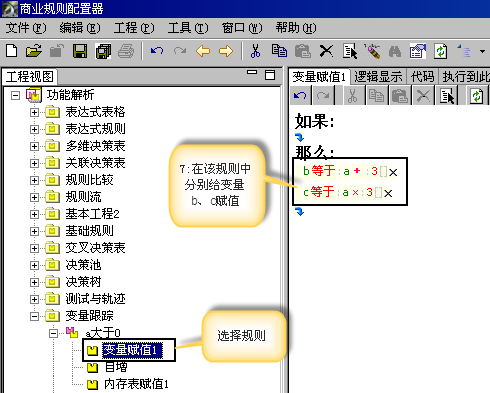Open the 工程(P) menu
Screen dimensions: 490x393
tap(134, 28)
